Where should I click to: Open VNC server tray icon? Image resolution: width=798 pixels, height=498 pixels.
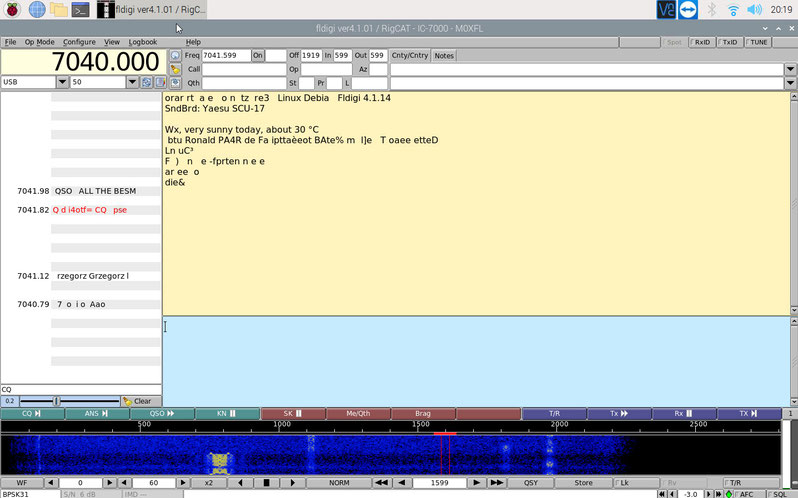tap(666, 9)
